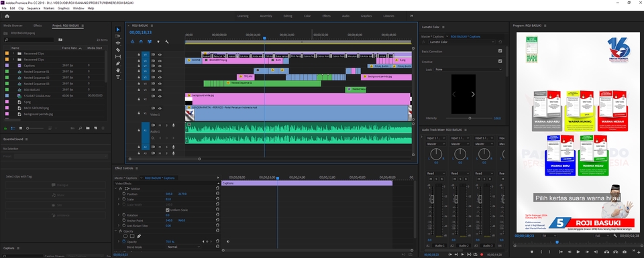Click Export Frame camera icon
The image size is (644, 258).
click(x=625, y=252)
